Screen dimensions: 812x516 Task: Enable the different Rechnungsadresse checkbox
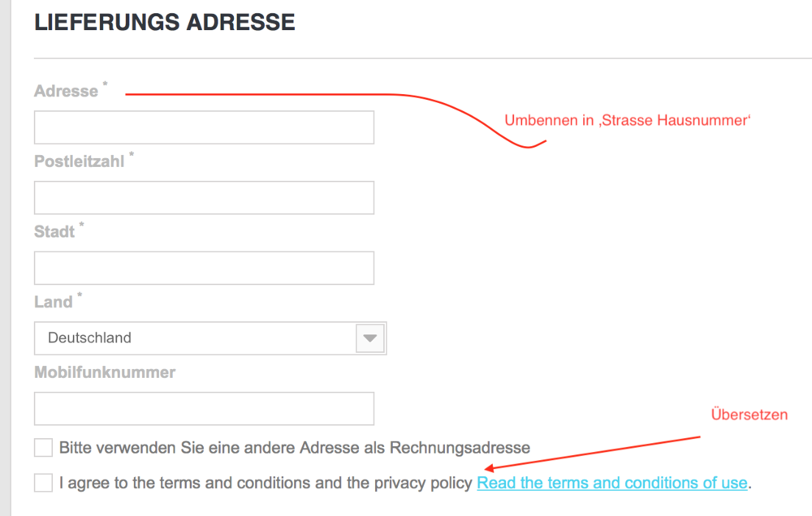tap(43, 448)
